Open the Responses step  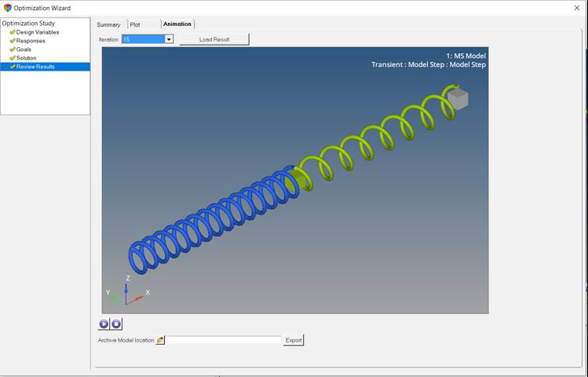click(x=31, y=41)
